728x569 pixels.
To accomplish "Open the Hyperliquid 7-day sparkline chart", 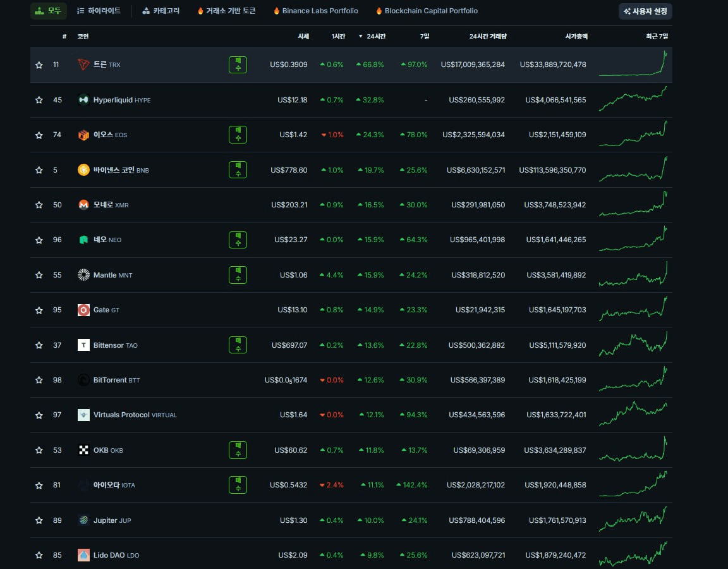I will [x=633, y=99].
